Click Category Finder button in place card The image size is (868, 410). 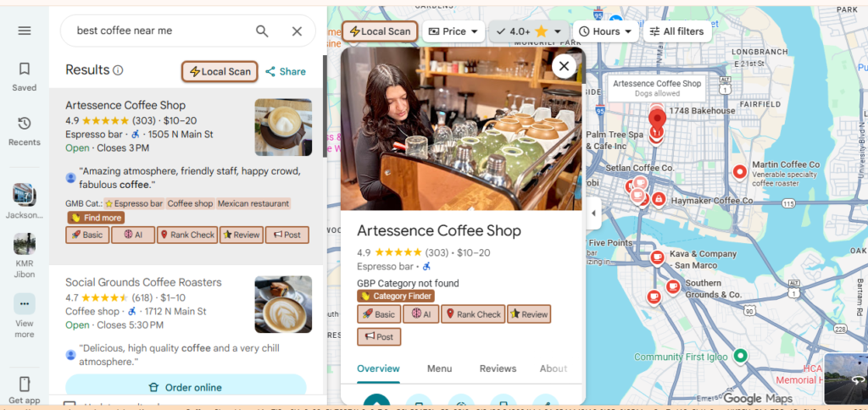coord(396,296)
